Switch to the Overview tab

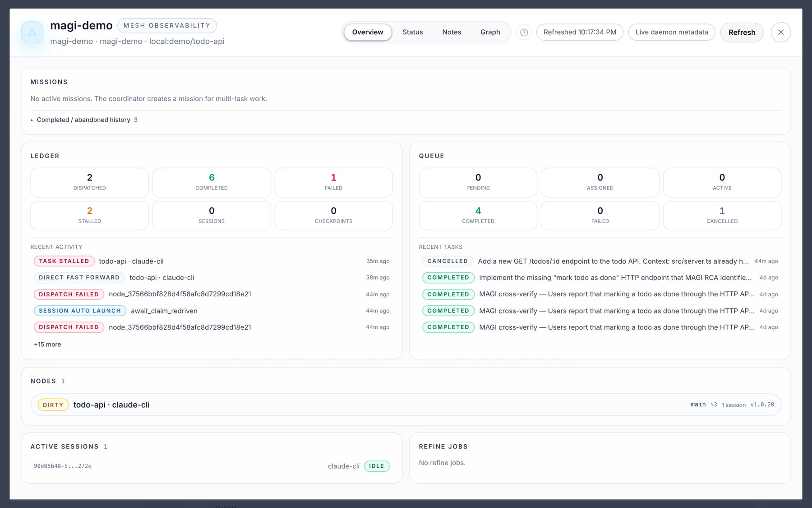point(368,33)
